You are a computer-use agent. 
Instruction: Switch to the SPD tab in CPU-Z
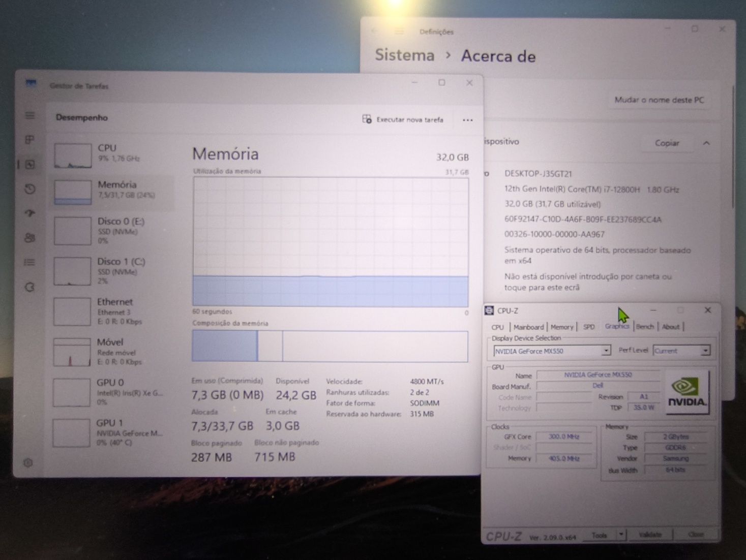[589, 327]
